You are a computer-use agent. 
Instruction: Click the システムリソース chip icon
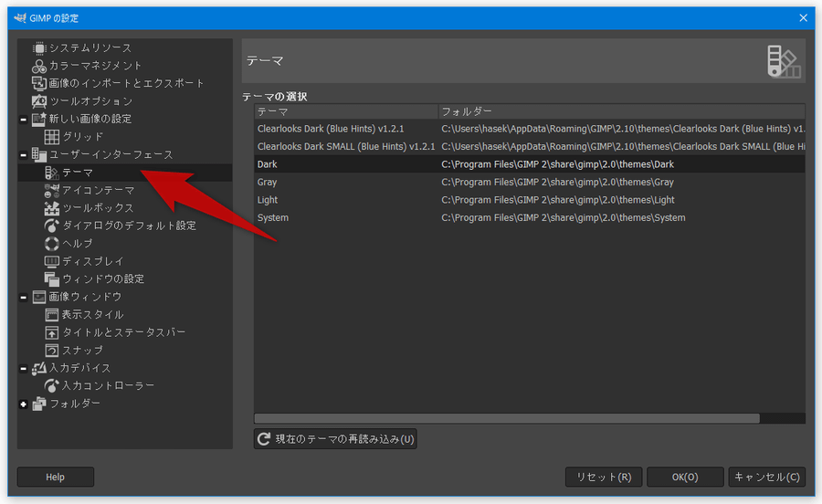39,48
